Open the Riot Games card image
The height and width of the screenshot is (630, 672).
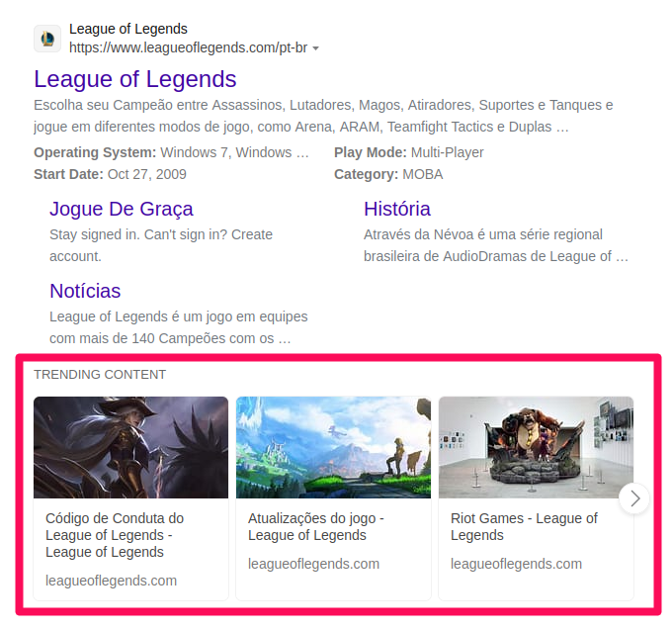coord(536,447)
